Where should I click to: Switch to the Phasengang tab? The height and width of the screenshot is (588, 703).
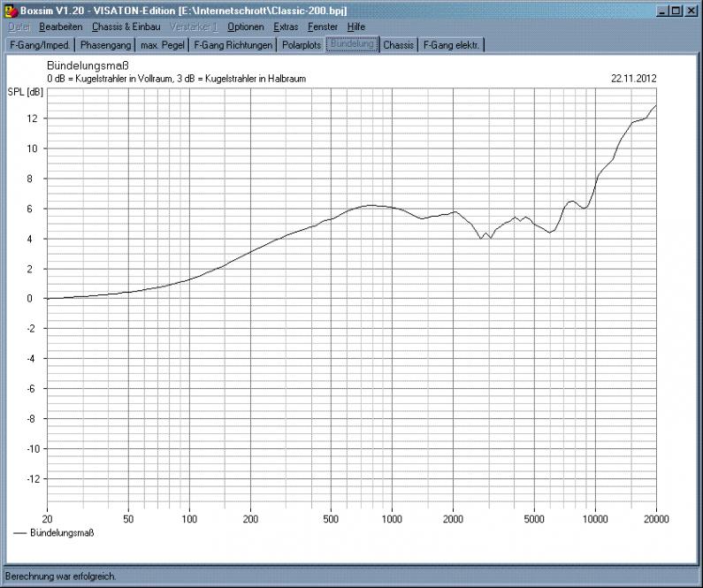point(105,44)
